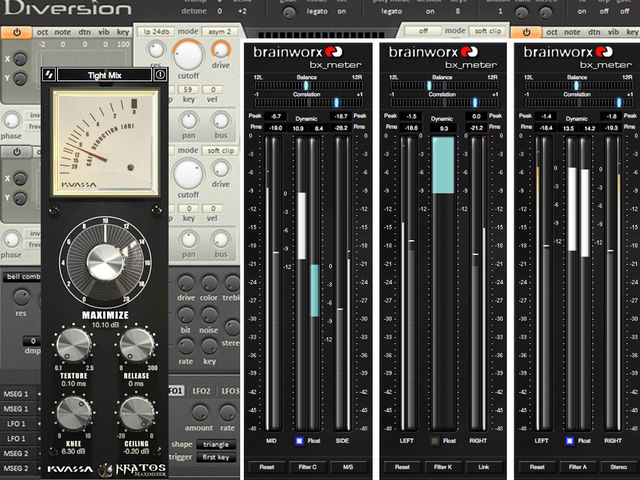Open the lp 24db filter type dropdown
This screenshot has width=640, height=480.
tap(156, 31)
